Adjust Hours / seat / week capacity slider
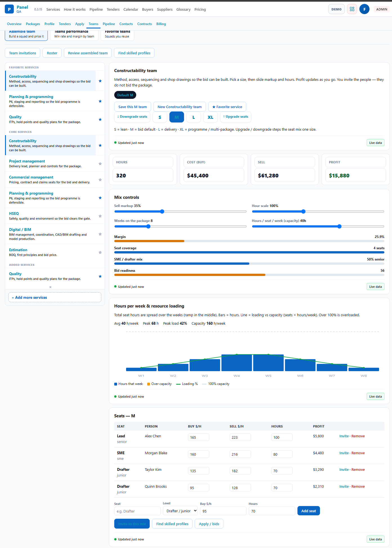Screen dimensions: 392x548 318,226
